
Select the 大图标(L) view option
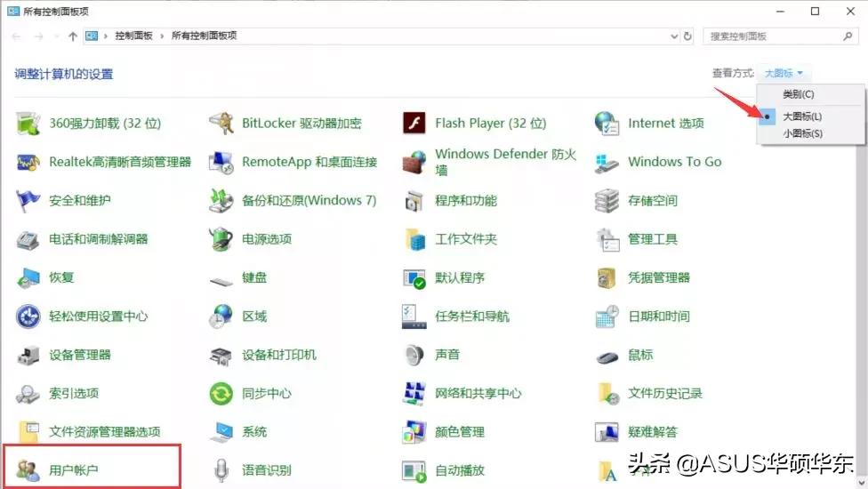[802, 116]
